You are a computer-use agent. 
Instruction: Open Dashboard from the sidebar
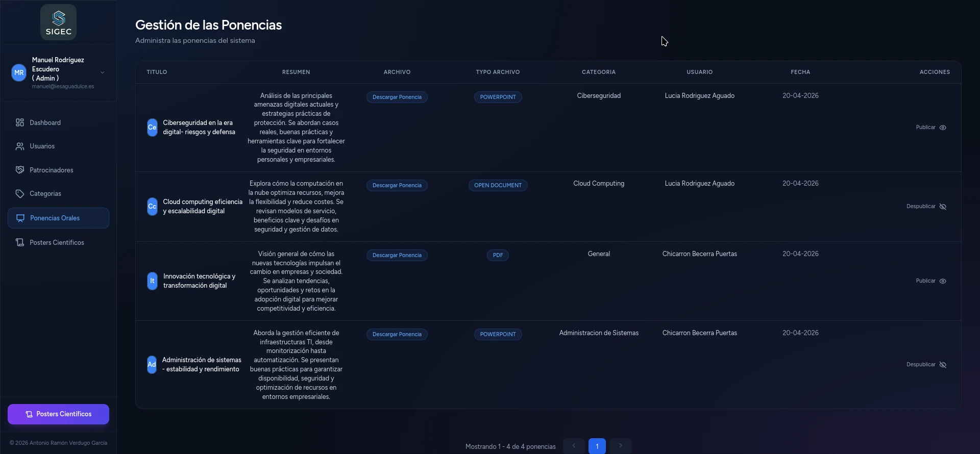(45, 123)
